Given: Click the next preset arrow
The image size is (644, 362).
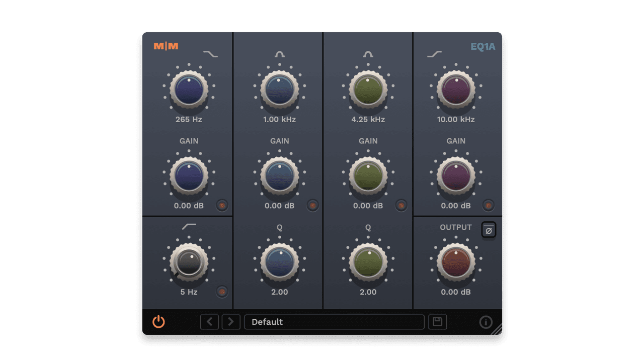Looking at the screenshot, I should pyautogui.click(x=231, y=322).
